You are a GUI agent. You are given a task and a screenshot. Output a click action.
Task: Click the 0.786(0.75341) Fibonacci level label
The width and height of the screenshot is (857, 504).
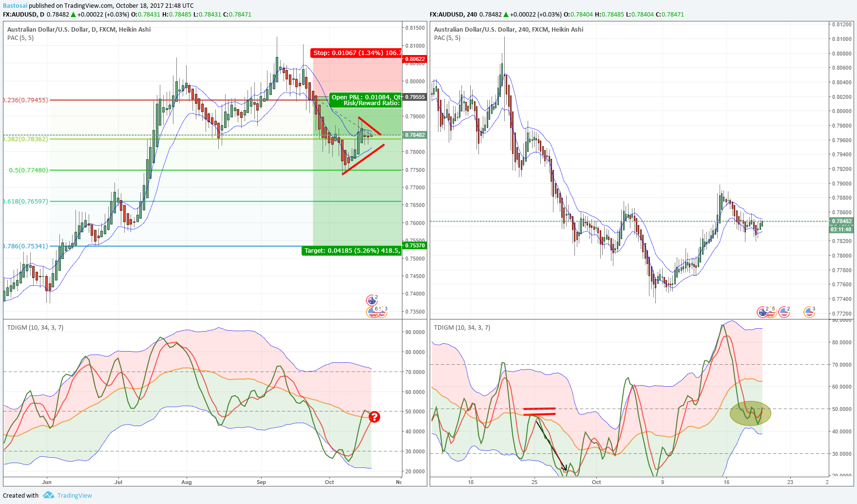pos(25,246)
